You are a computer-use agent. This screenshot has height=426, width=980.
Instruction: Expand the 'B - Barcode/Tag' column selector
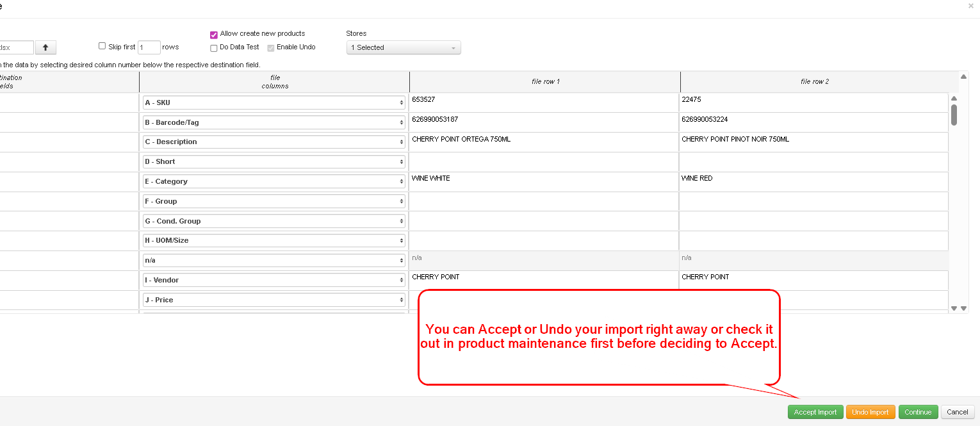pos(274,122)
